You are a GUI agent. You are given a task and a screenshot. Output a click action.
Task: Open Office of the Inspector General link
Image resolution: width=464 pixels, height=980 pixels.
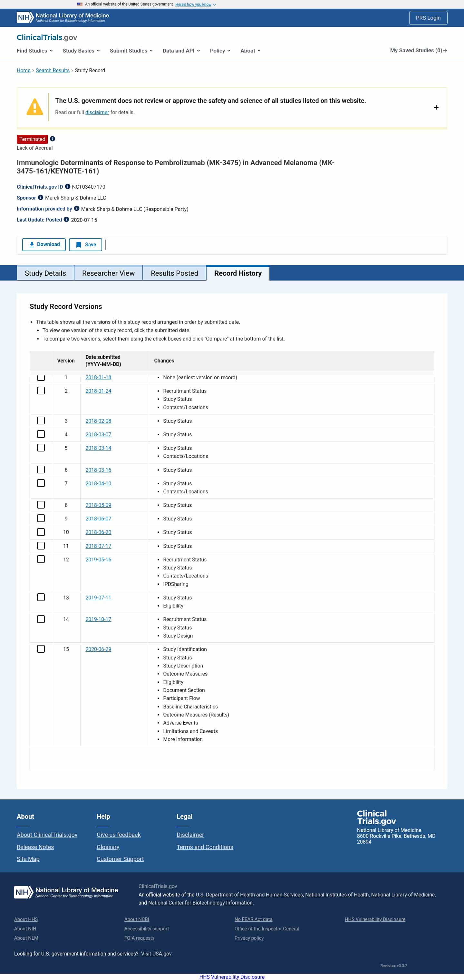coord(267,929)
